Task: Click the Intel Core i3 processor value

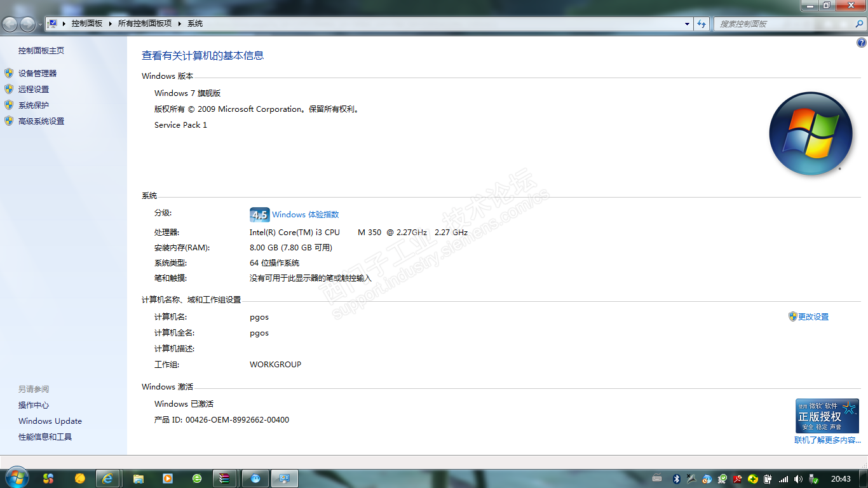Action: coord(358,233)
